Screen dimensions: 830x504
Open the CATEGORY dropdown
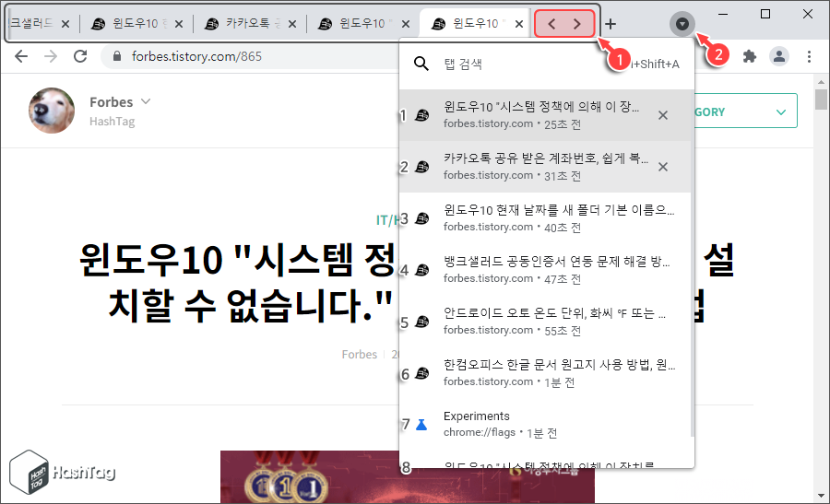[745, 111]
